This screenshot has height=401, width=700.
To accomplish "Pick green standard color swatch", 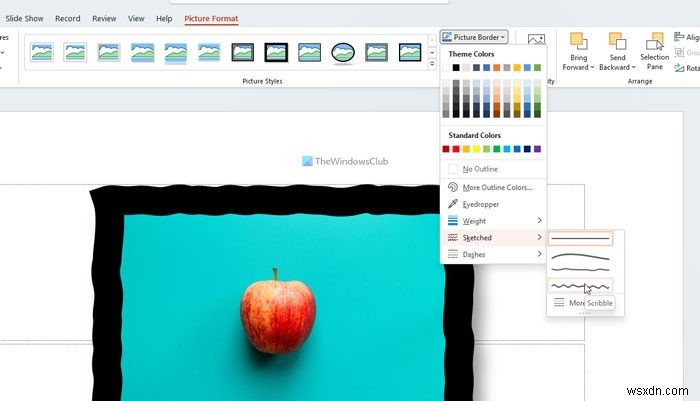I will [x=496, y=149].
